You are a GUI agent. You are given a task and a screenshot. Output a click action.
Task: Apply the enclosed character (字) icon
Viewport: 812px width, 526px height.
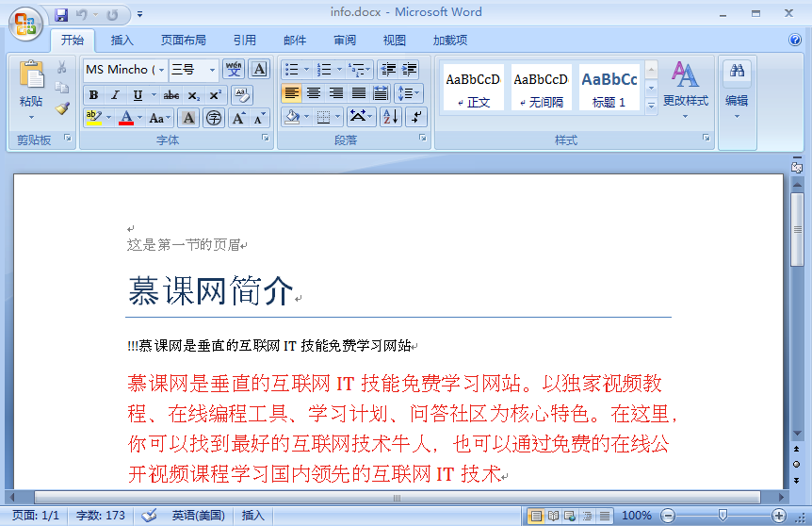coord(214,118)
